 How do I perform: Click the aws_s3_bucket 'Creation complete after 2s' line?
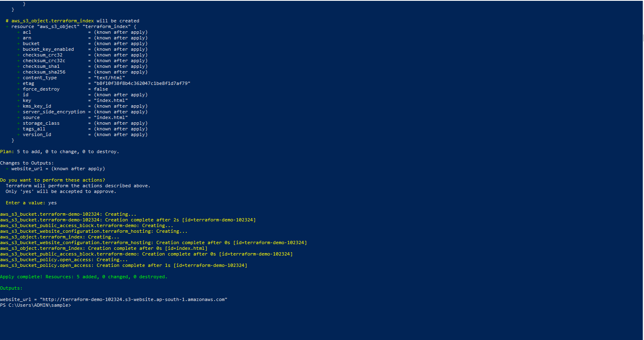point(128,220)
